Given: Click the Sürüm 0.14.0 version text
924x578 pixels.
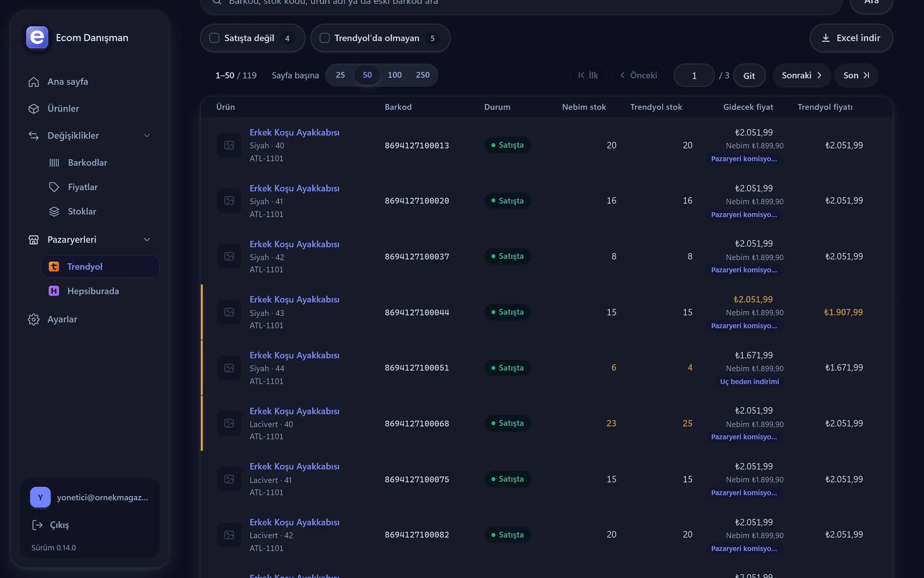Looking at the screenshot, I should pos(54,548).
